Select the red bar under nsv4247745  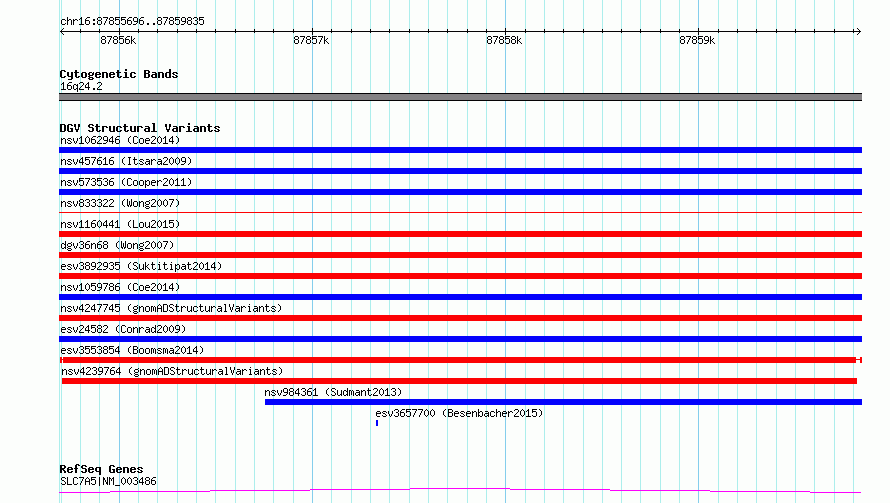click(460, 318)
